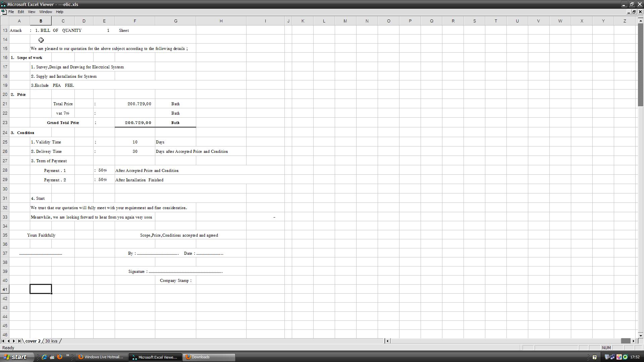This screenshot has height=362, width=644.
Task: Select column H header
Action: pos(221,21)
